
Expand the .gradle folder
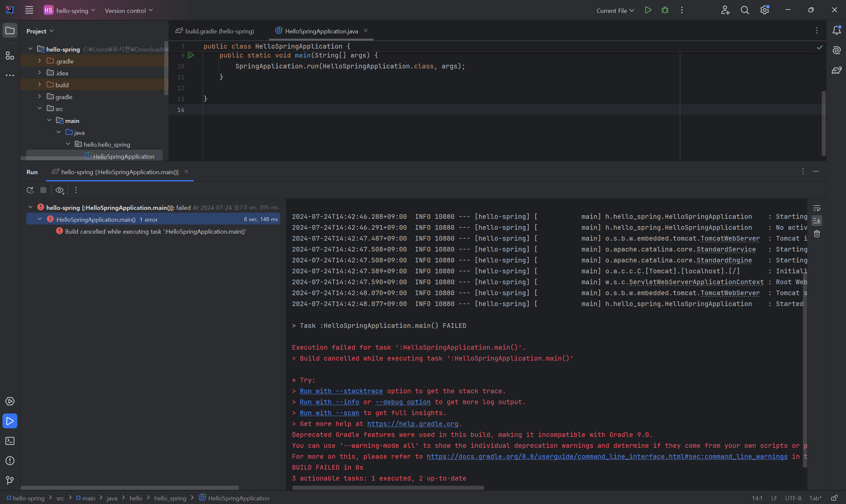39,61
